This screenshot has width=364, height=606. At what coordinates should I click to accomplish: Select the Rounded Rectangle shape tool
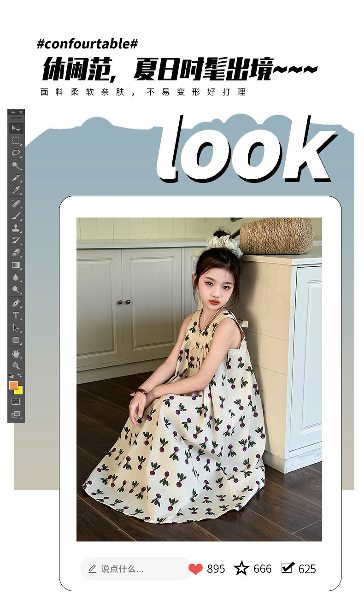(x=16, y=340)
